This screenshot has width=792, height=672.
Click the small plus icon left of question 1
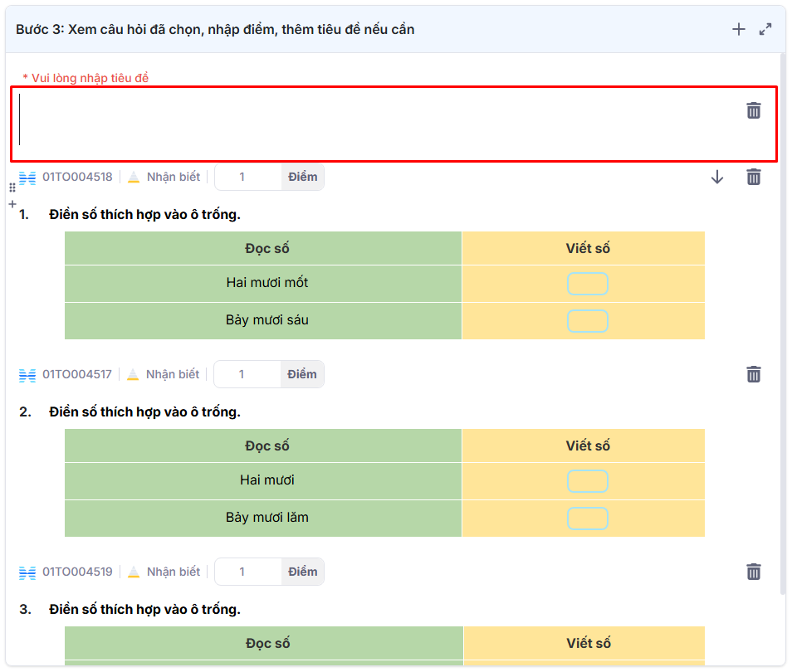tap(12, 203)
